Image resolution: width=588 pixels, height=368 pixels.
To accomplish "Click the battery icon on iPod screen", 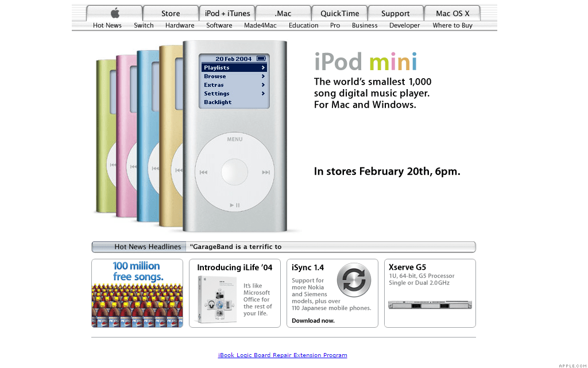I will coord(262,58).
